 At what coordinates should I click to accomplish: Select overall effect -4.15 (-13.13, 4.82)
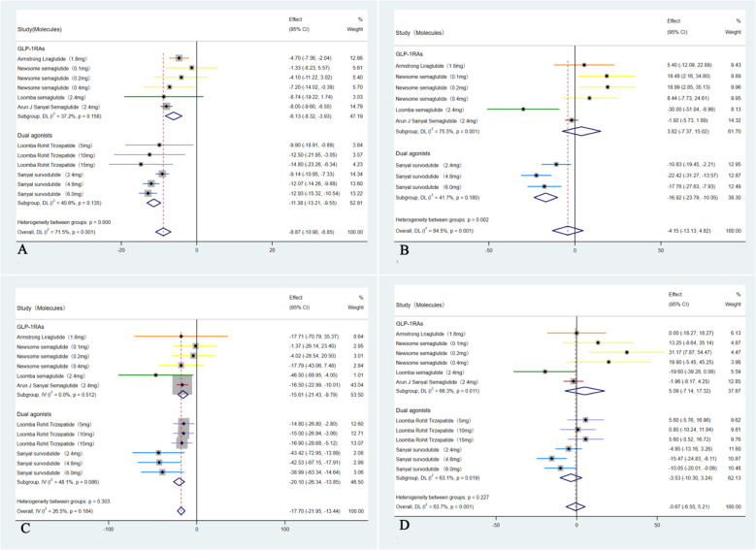click(689, 231)
